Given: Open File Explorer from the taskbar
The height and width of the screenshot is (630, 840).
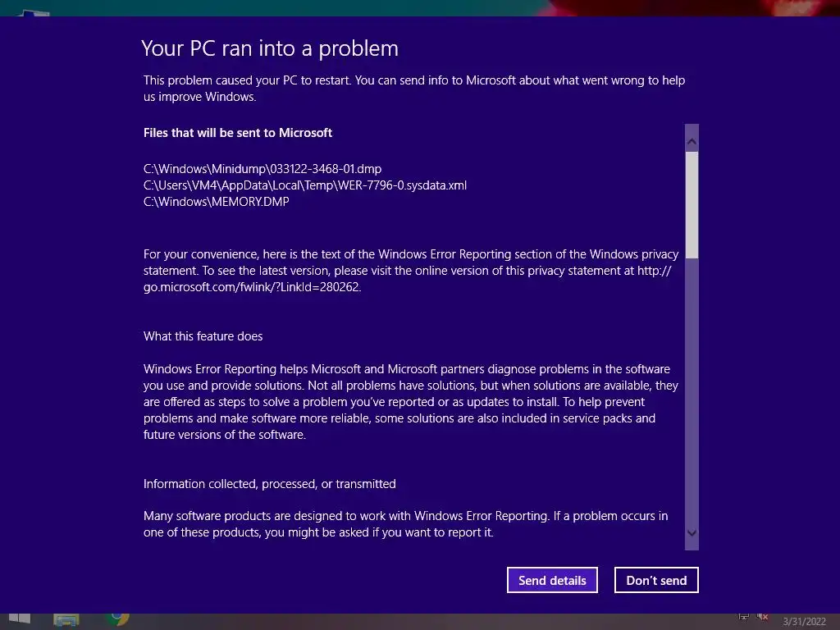Looking at the screenshot, I should 66,620.
